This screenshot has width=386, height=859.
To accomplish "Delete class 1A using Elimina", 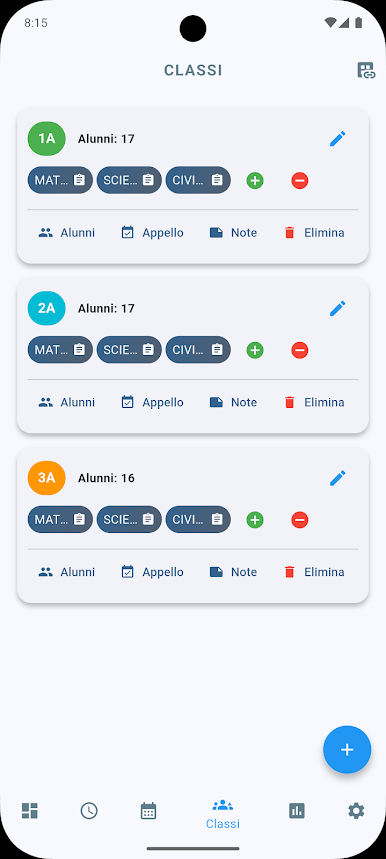I will 314,233.
